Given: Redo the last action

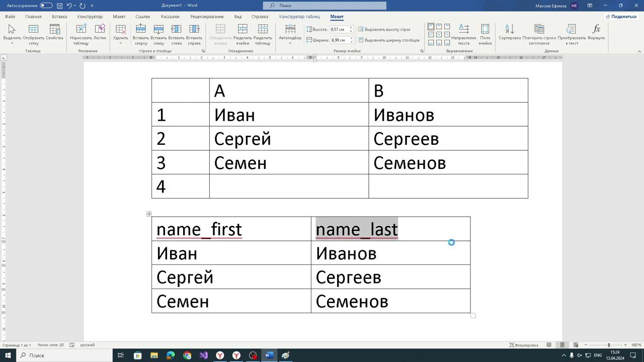Looking at the screenshot, I should [x=83, y=6].
